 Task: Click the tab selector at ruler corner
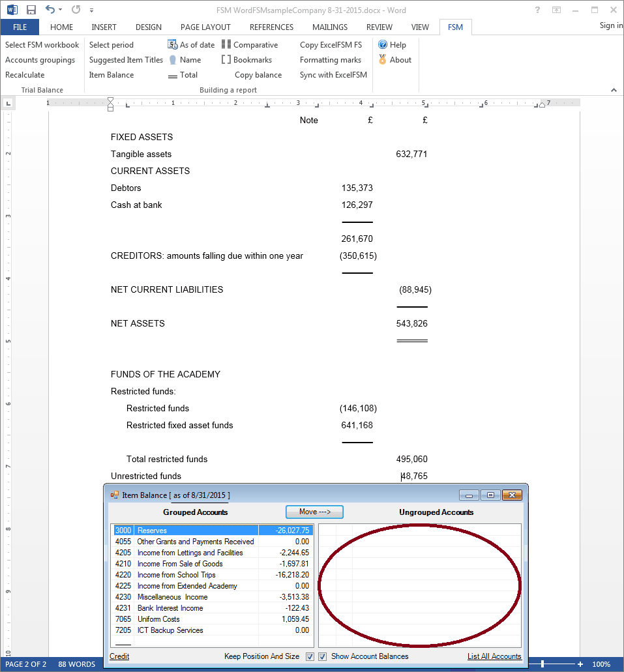pyautogui.click(x=8, y=103)
